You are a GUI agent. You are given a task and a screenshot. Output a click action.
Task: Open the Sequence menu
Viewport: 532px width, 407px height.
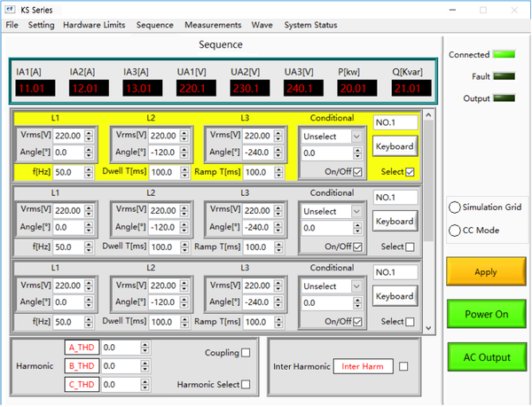[x=154, y=25]
